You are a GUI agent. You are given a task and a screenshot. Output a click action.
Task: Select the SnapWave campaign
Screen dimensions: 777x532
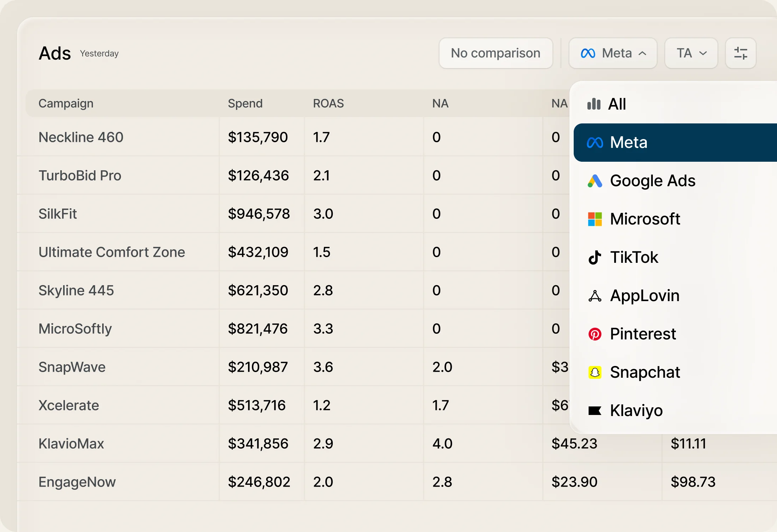tap(72, 367)
